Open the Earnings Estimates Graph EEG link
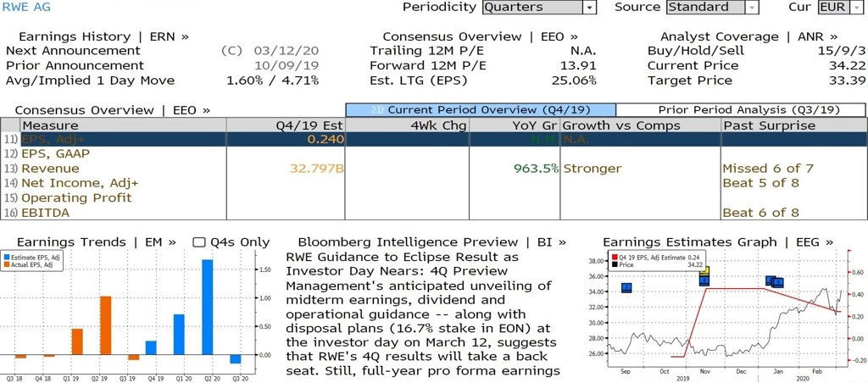The width and height of the screenshot is (868, 383). (x=718, y=242)
